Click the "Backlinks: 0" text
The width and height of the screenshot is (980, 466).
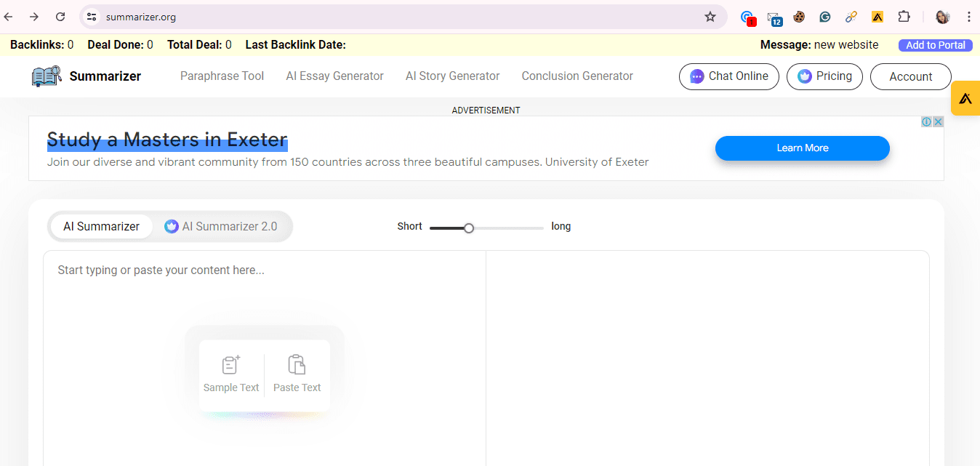pyautogui.click(x=41, y=45)
